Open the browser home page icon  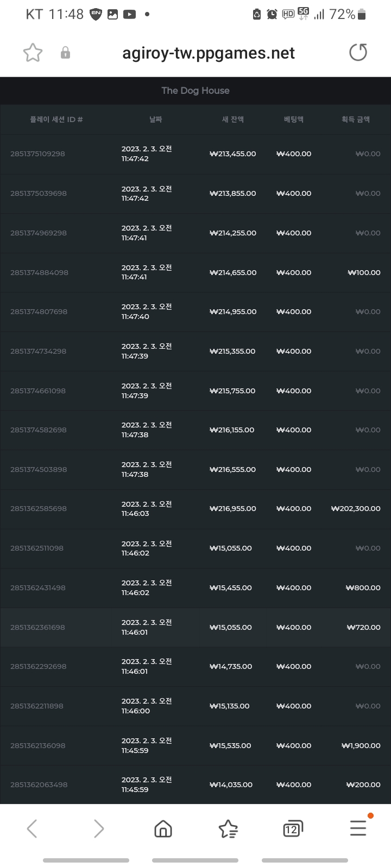point(163,828)
